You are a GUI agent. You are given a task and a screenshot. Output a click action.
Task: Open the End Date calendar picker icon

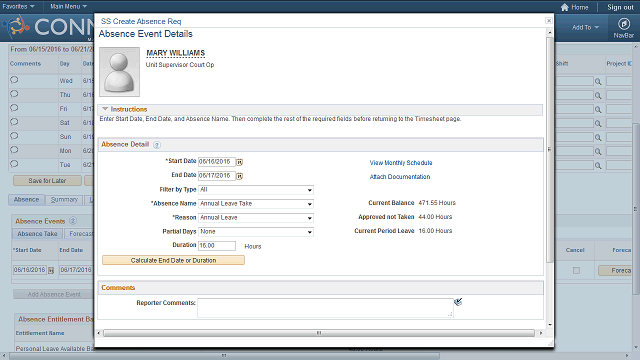(x=240, y=176)
